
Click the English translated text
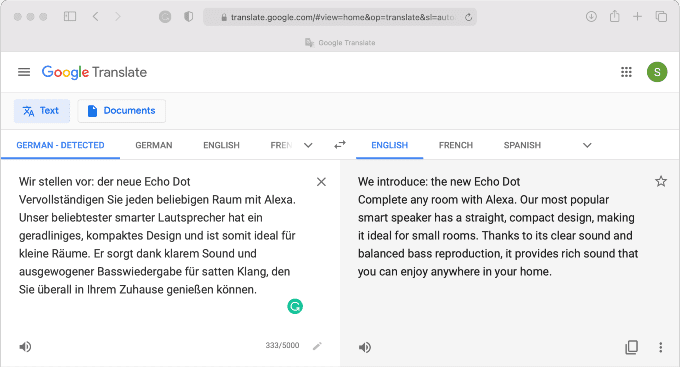(498, 226)
